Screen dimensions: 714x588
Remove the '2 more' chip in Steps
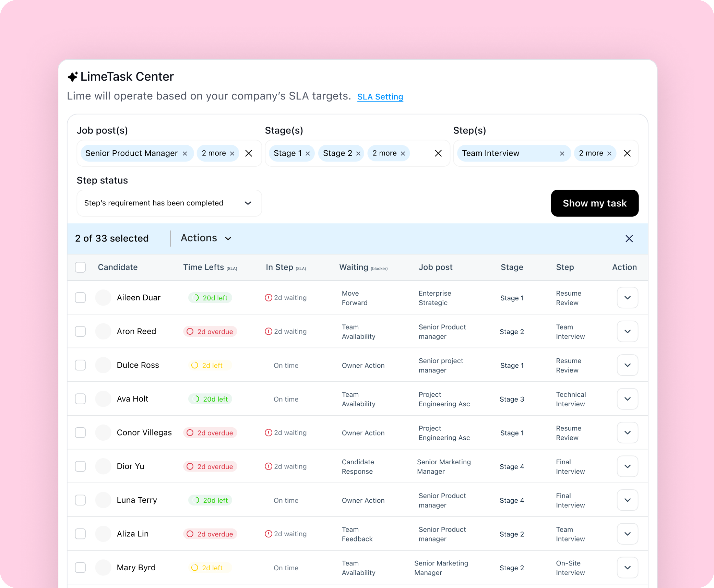(x=609, y=154)
